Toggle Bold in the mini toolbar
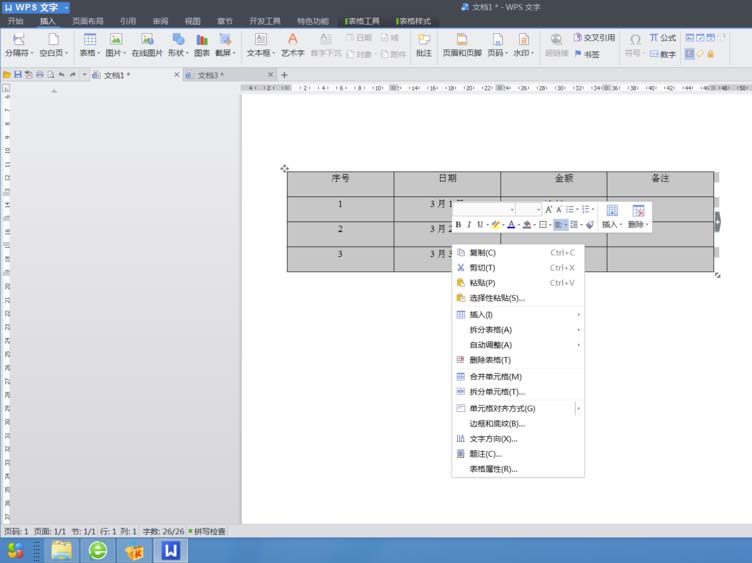 point(458,224)
